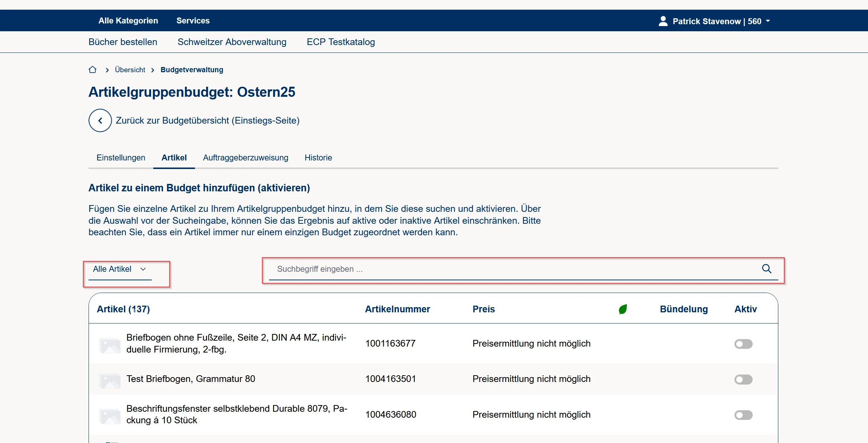Go to Historie tab

click(318, 157)
